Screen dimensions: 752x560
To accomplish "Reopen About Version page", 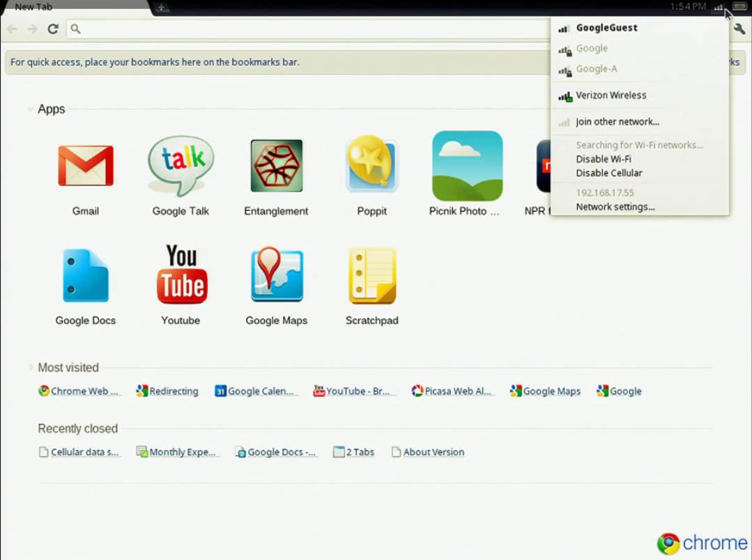I will (x=429, y=452).
